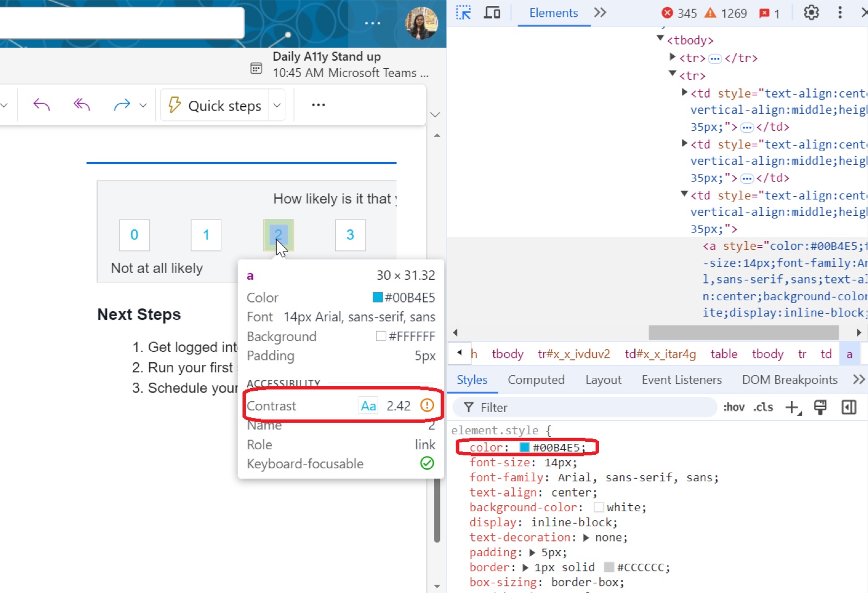Screen dimensions: 868x593
Task: Select table in breadcrumb trail
Action: pyautogui.click(x=724, y=354)
